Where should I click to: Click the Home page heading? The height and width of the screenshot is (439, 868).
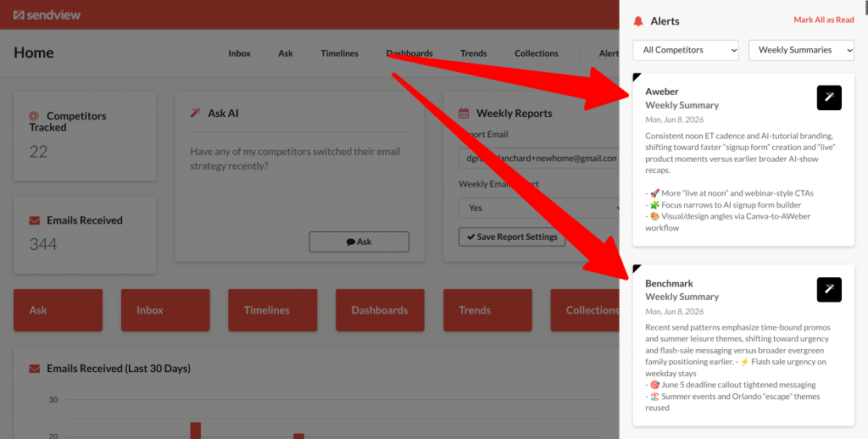click(34, 53)
